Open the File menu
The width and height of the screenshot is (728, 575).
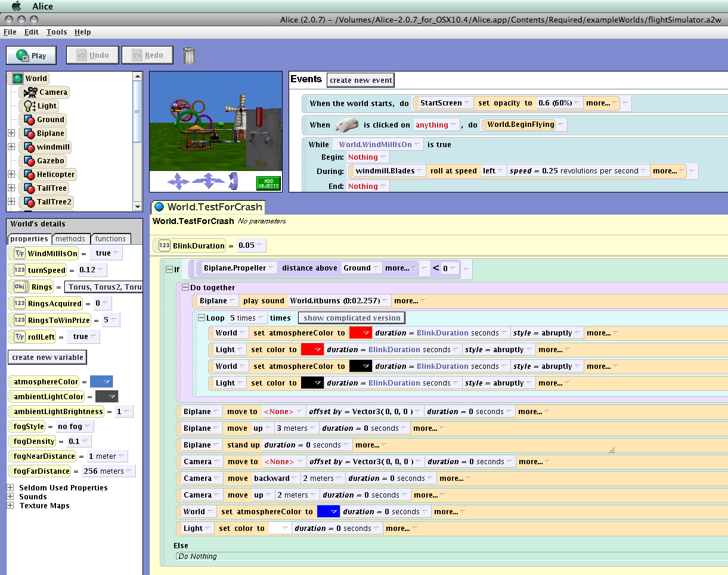pos(10,32)
